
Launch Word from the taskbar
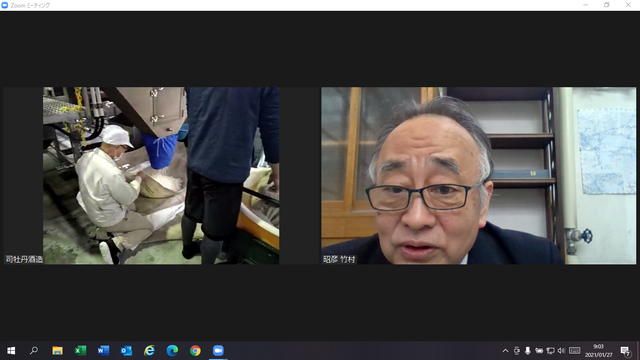[103, 351]
